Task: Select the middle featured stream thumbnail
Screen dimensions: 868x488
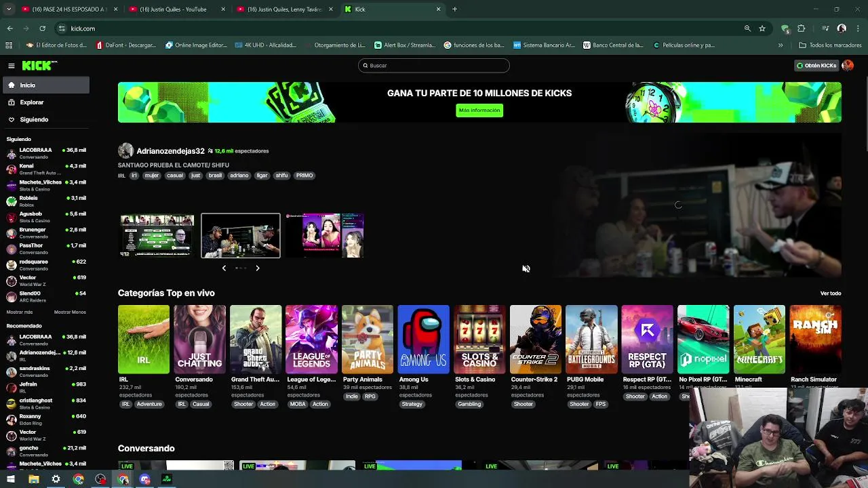Action: [241, 236]
